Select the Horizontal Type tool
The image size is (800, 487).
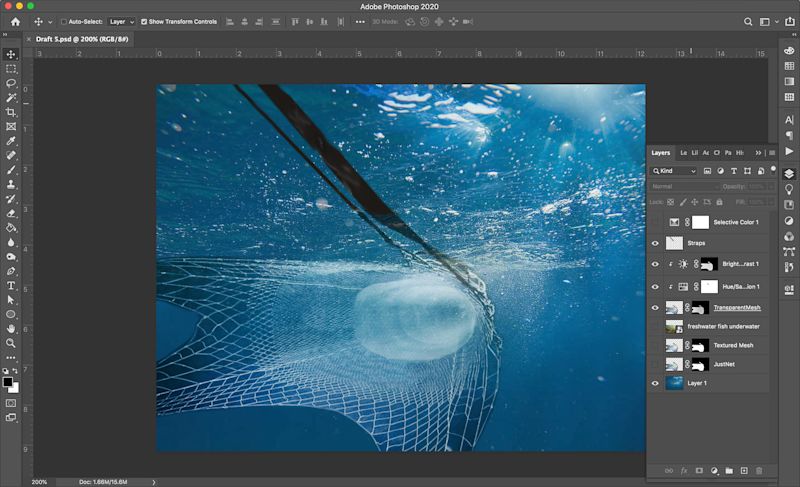click(x=11, y=285)
